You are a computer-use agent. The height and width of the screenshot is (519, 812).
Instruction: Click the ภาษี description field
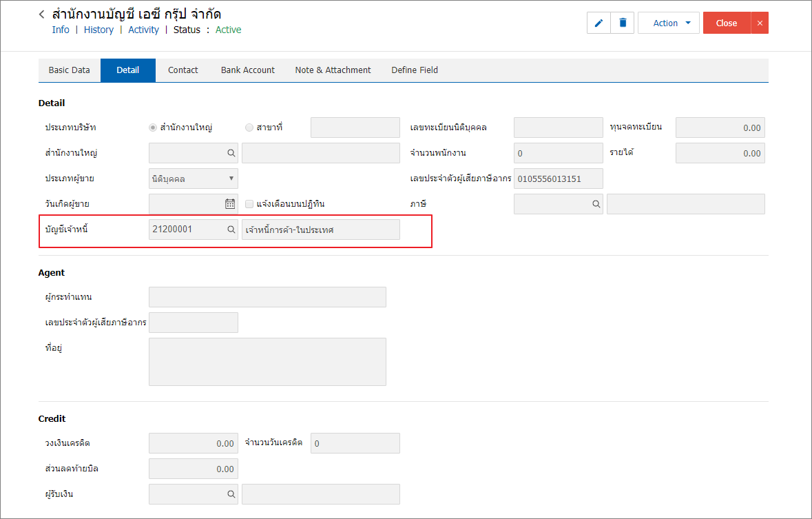(x=686, y=204)
